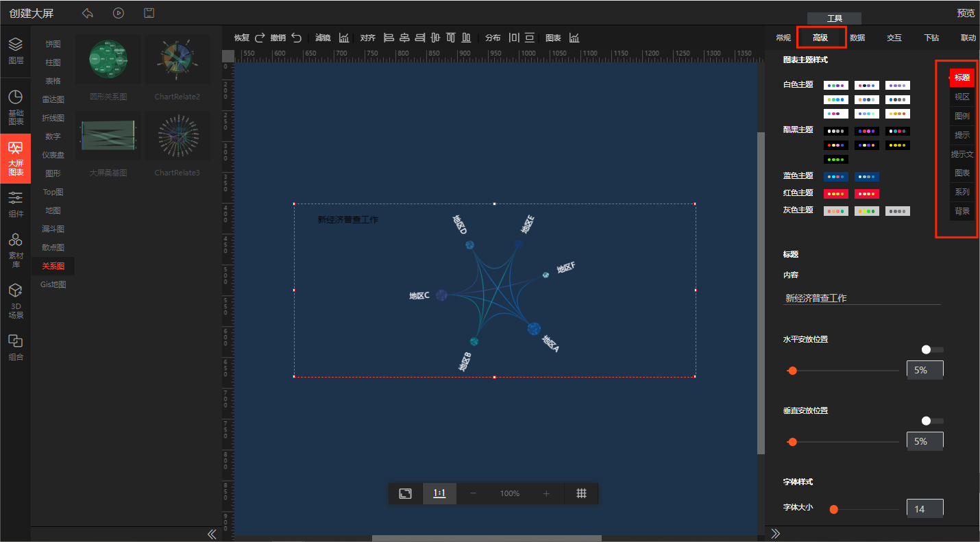
Task: Open the 组件 components sidebar
Action: [x=15, y=204]
